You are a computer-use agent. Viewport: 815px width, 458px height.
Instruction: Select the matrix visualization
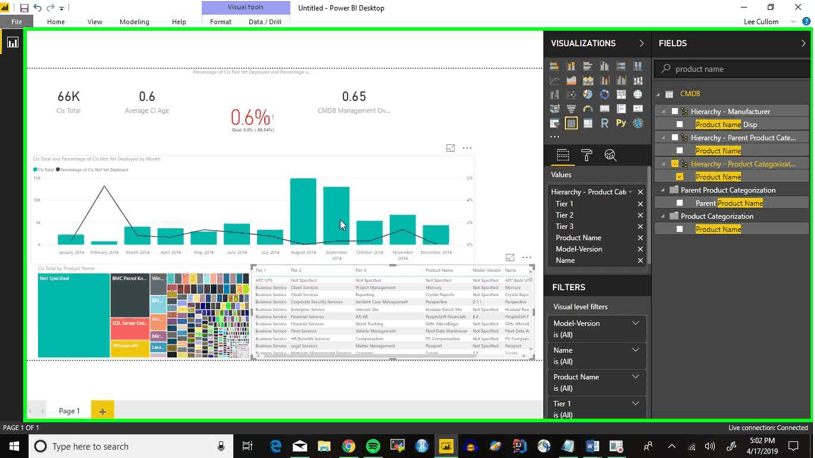tap(587, 123)
